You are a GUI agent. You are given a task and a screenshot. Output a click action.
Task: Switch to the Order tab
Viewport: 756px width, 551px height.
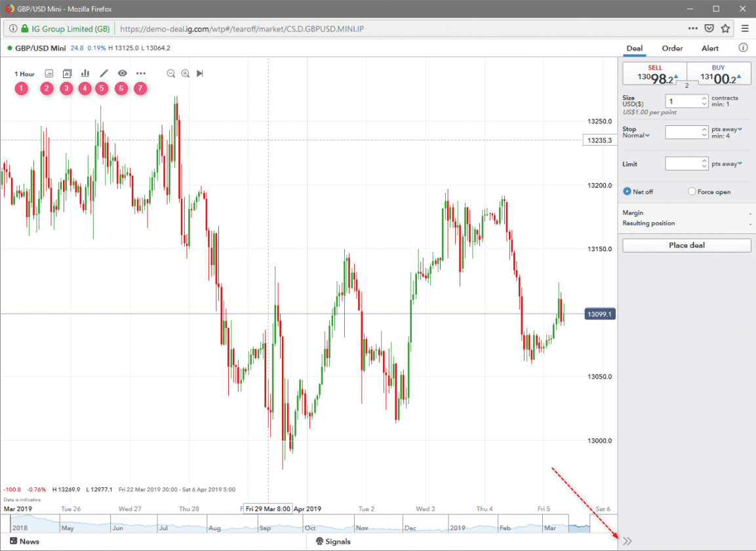click(672, 48)
